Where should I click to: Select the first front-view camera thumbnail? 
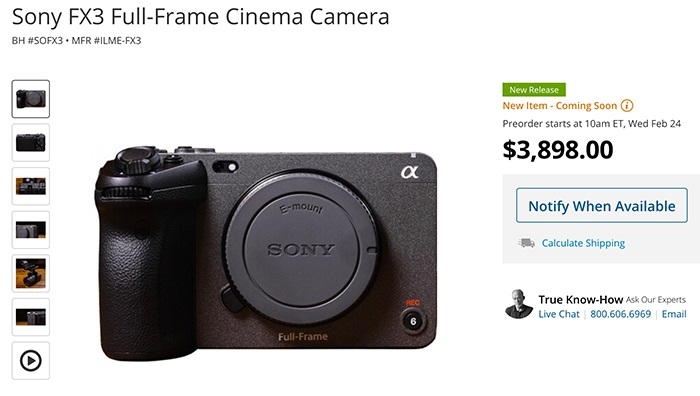[31, 99]
